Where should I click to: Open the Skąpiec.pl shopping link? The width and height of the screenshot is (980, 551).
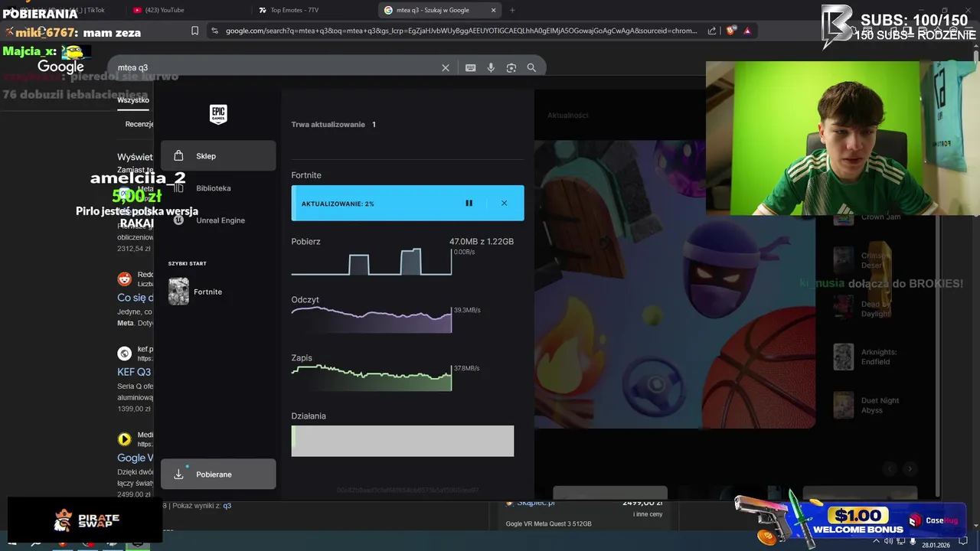pyautogui.click(x=536, y=503)
